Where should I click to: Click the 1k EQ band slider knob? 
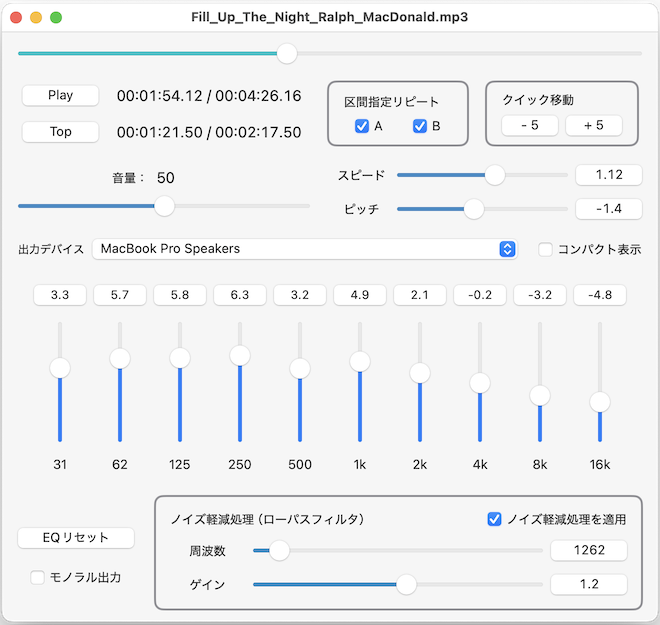[360, 362]
